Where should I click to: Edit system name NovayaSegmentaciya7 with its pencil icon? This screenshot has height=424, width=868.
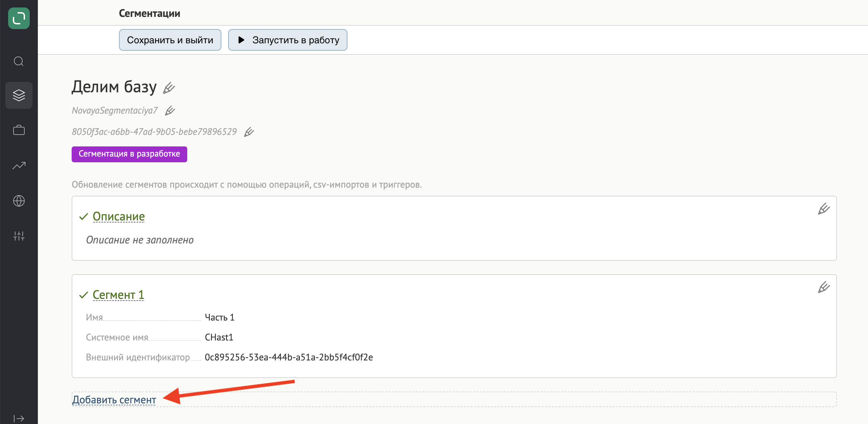pos(170,111)
